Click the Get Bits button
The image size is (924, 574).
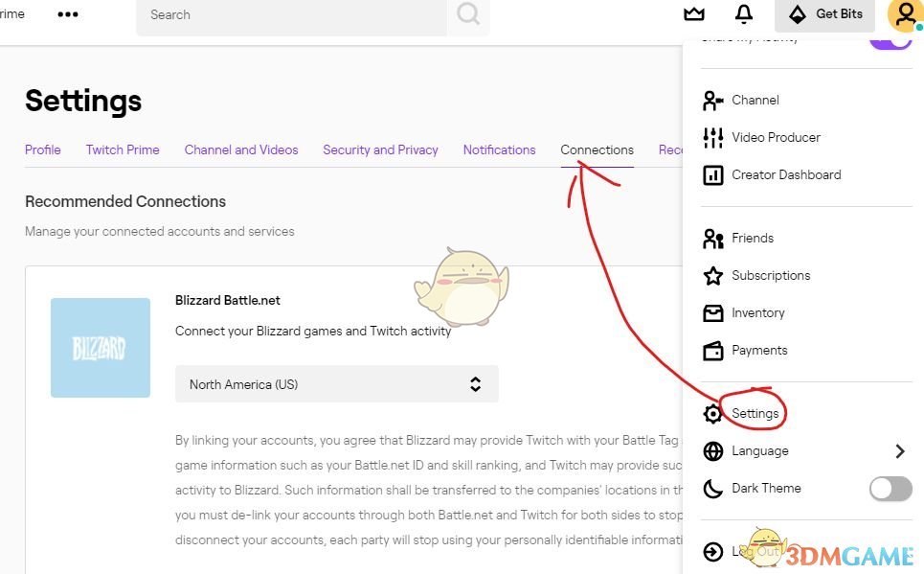[x=825, y=14]
